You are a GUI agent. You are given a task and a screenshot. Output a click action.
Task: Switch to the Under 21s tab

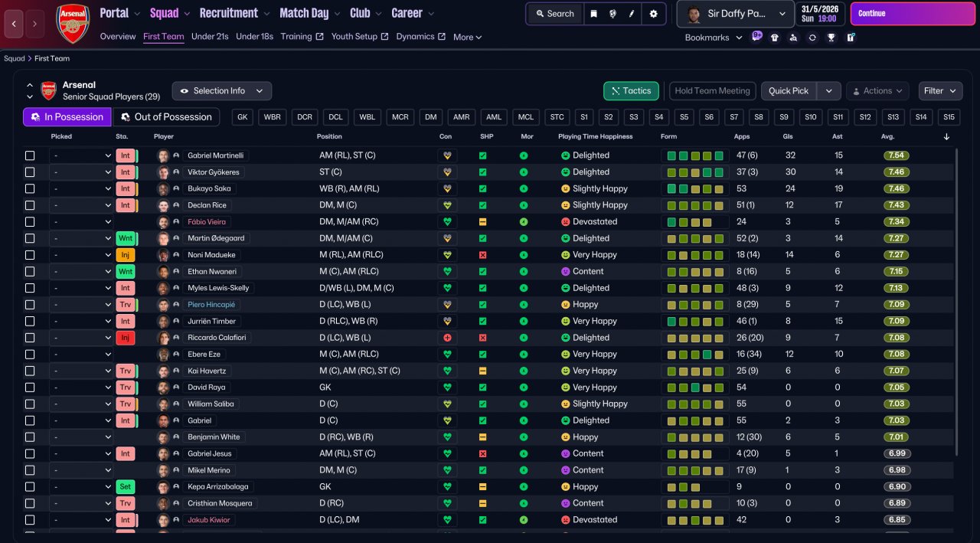(x=210, y=37)
